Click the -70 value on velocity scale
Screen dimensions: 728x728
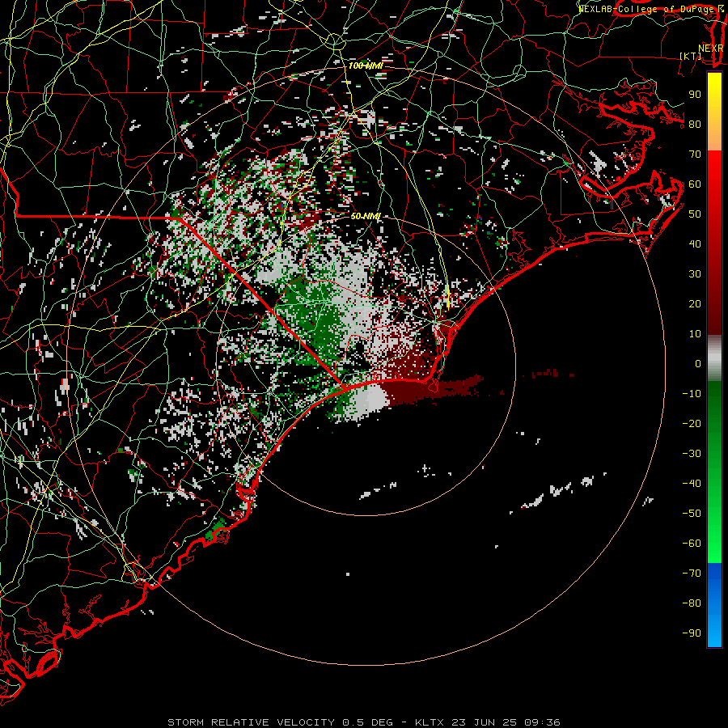coord(692,574)
